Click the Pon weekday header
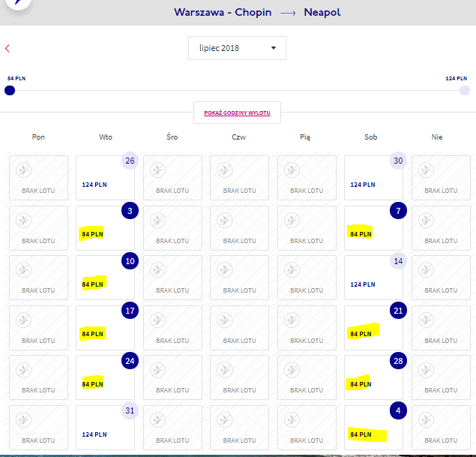This screenshot has width=476, height=457. pos(38,137)
